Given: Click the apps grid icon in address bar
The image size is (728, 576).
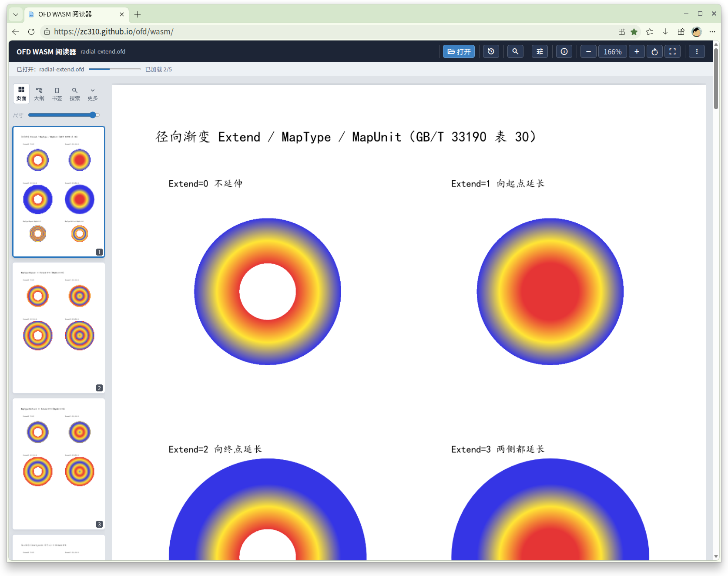Looking at the screenshot, I should coord(621,31).
